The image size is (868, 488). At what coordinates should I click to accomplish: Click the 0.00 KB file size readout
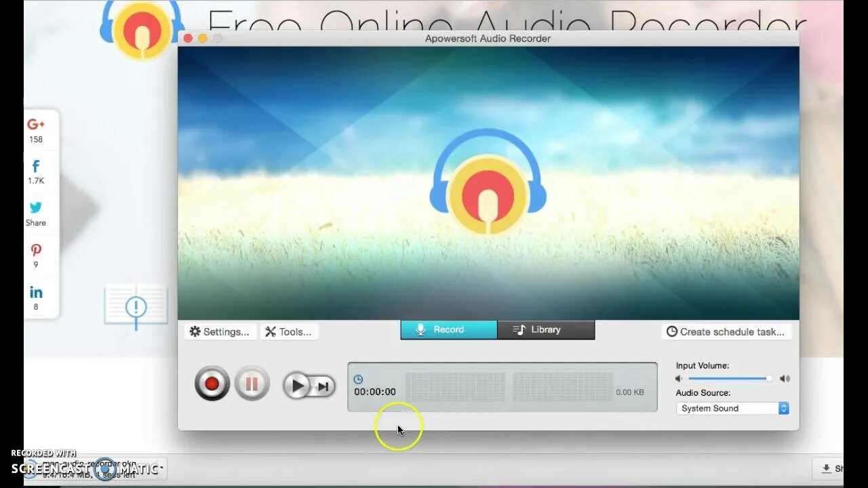[x=630, y=392]
